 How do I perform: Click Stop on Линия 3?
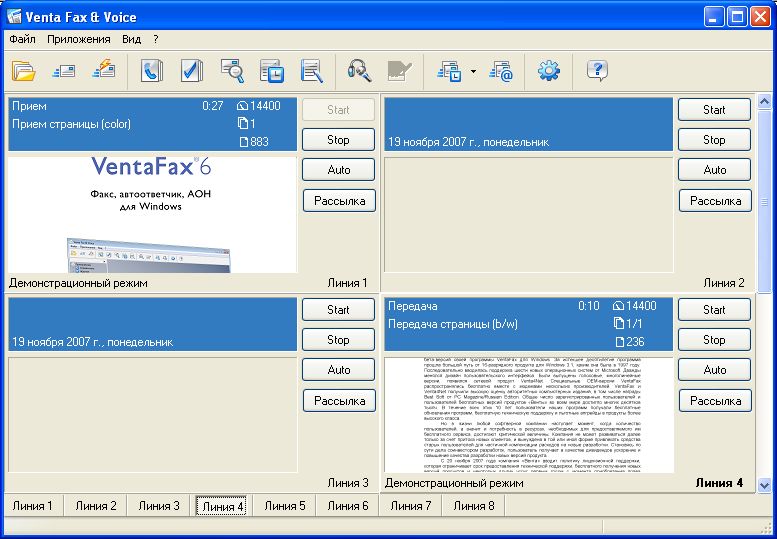click(x=338, y=340)
